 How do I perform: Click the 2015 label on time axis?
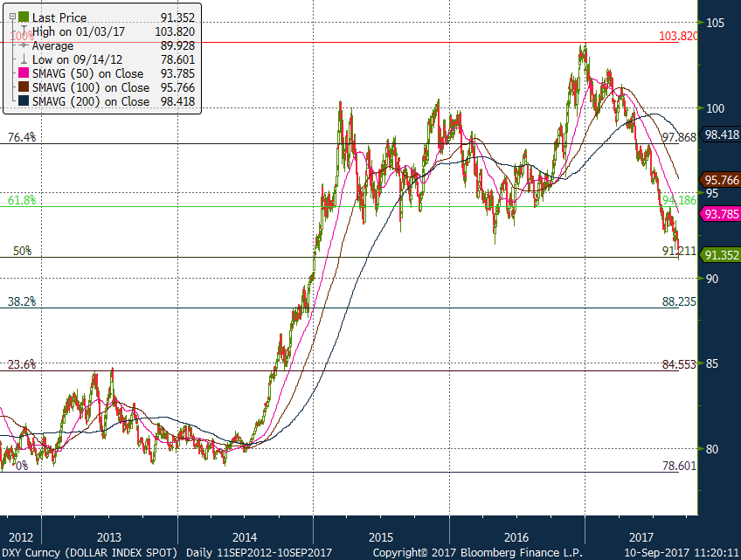coord(380,536)
